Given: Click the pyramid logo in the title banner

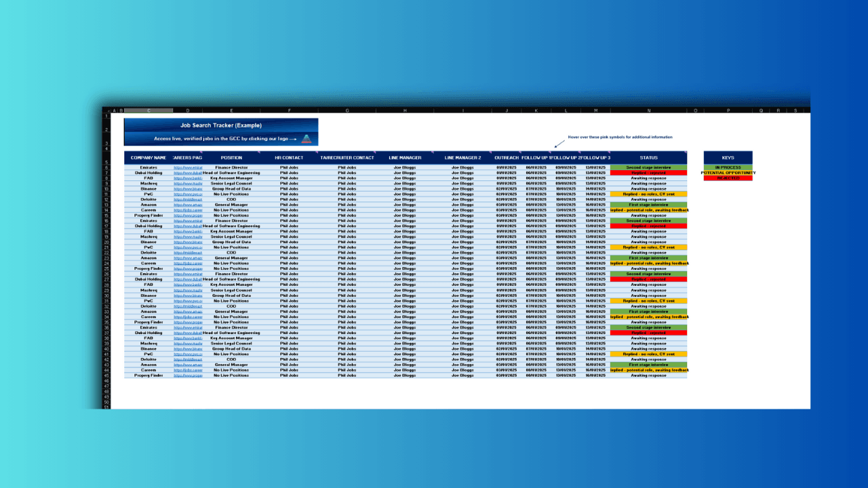Looking at the screenshot, I should click(306, 139).
